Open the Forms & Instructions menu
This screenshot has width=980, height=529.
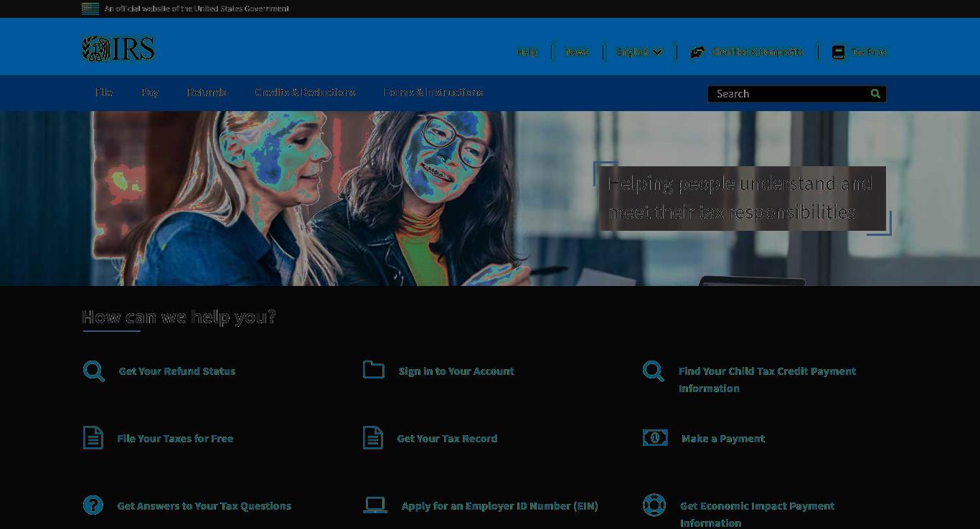433,92
